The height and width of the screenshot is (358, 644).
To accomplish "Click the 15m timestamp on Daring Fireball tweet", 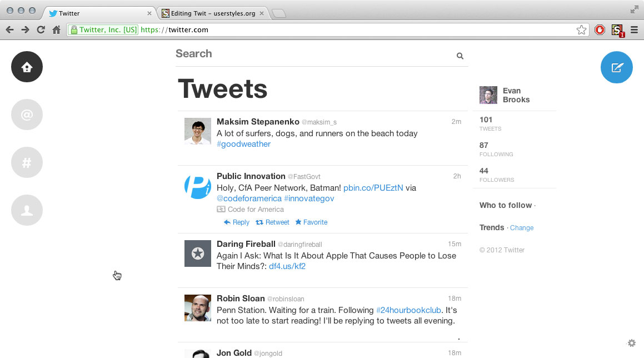I will pyautogui.click(x=455, y=243).
